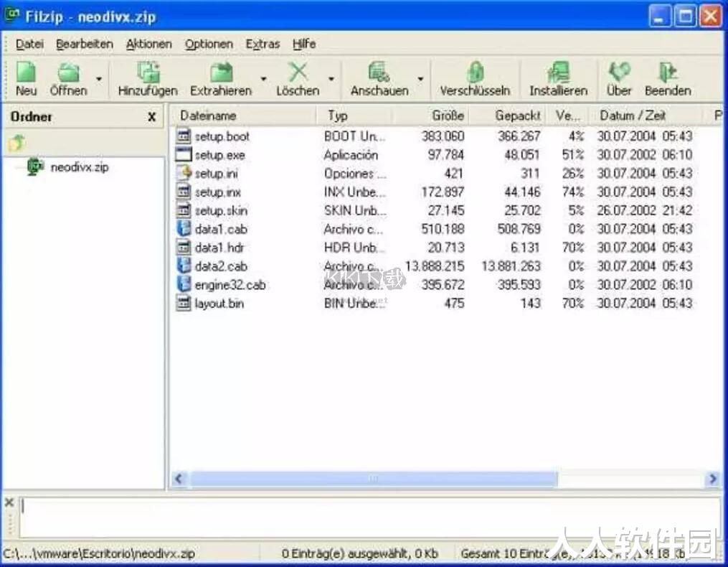Click the size value 13.888.215

pyautogui.click(x=435, y=266)
